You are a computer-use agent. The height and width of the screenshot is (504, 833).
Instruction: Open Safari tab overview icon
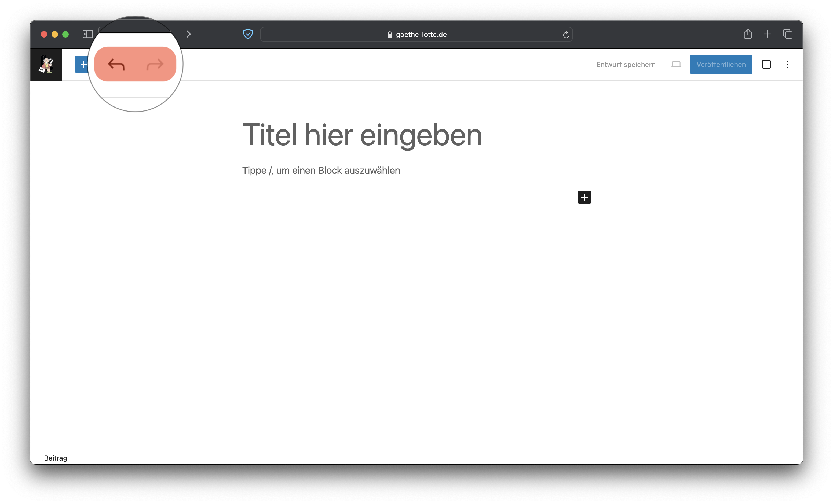tap(787, 34)
